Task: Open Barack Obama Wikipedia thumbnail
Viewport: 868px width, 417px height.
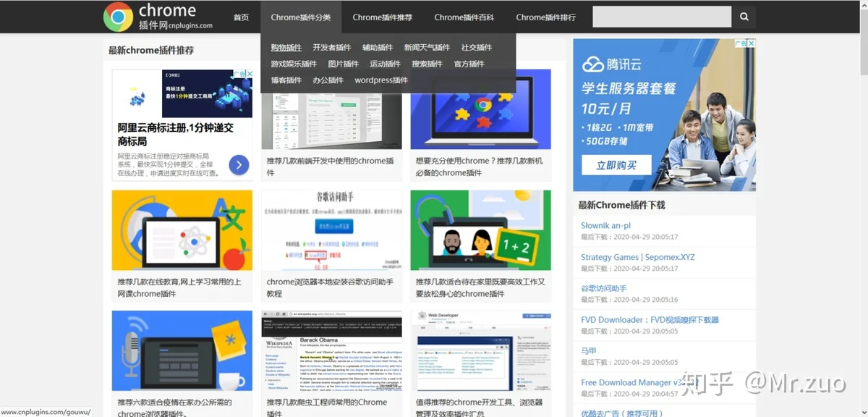Action: pyautogui.click(x=331, y=351)
